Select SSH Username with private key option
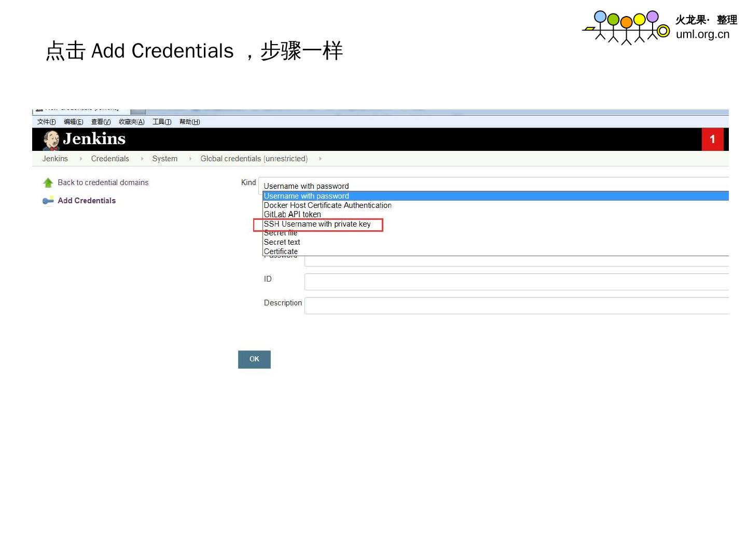 (x=496, y=224)
